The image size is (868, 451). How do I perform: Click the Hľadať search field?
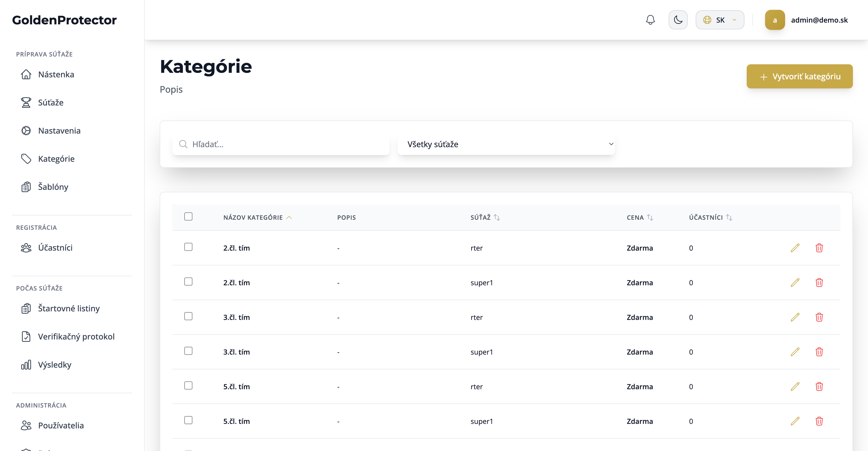point(281,144)
